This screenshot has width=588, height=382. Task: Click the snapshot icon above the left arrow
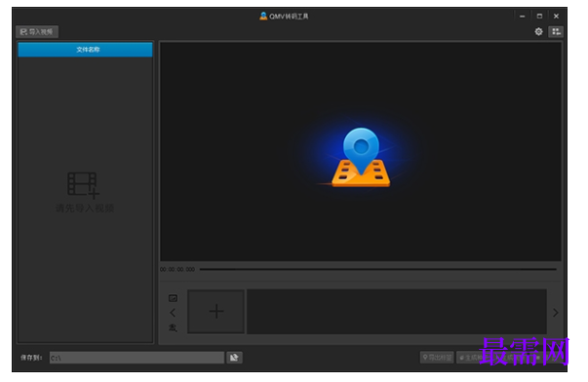point(173,298)
